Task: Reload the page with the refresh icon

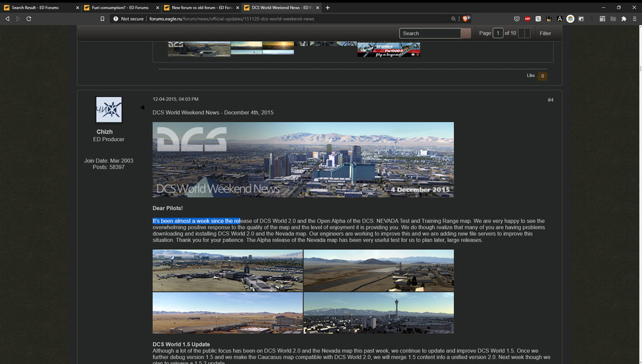Action: click(x=29, y=19)
